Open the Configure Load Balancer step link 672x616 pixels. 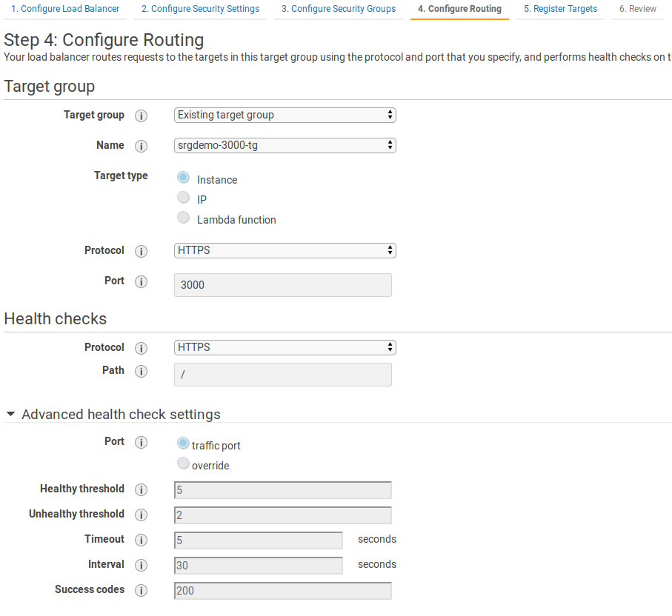pyautogui.click(x=64, y=9)
